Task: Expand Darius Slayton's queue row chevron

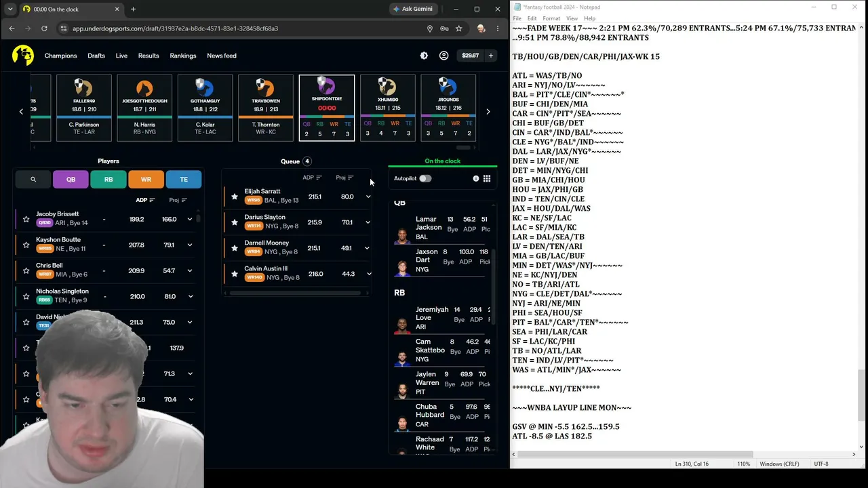Action: 368,222
